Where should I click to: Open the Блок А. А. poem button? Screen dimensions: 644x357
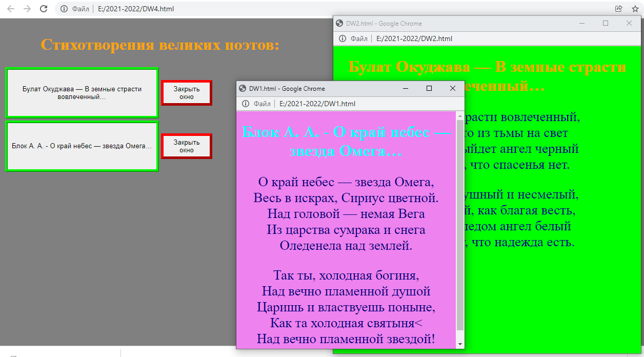pos(82,146)
